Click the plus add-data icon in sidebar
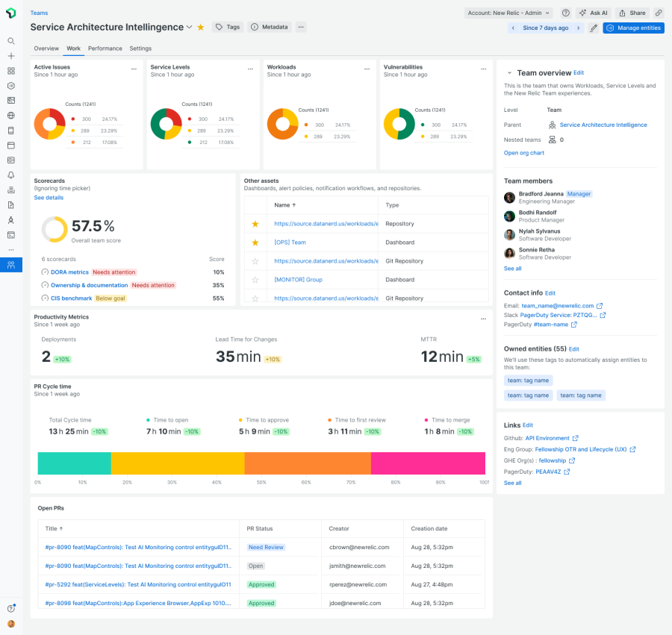672x635 pixels. (11, 56)
